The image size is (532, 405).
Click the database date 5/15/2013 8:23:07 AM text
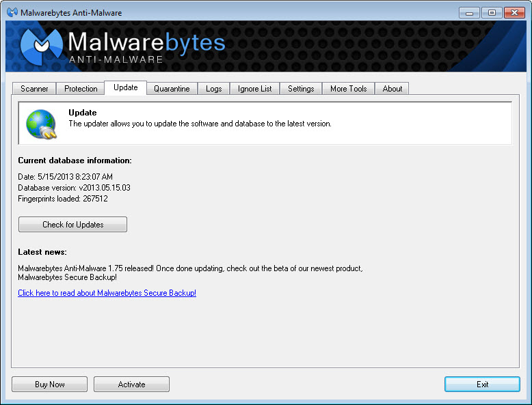pyautogui.click(x=65, y=177)
